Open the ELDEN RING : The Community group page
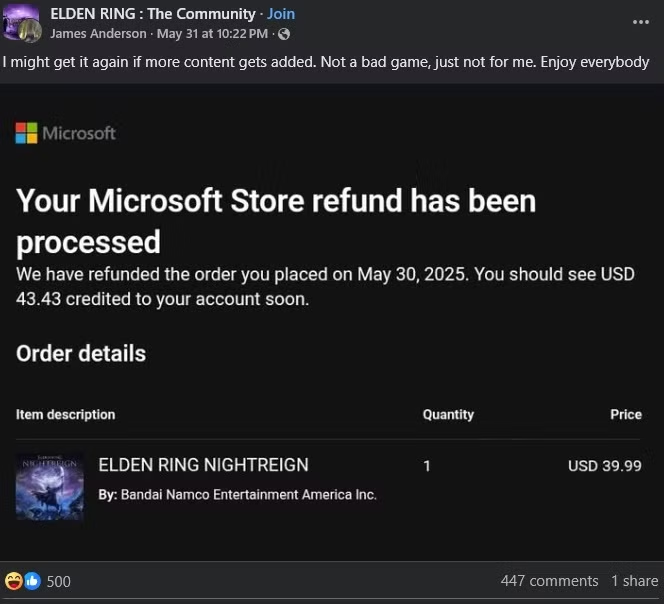Screen dimensions: 664x604 153,14
